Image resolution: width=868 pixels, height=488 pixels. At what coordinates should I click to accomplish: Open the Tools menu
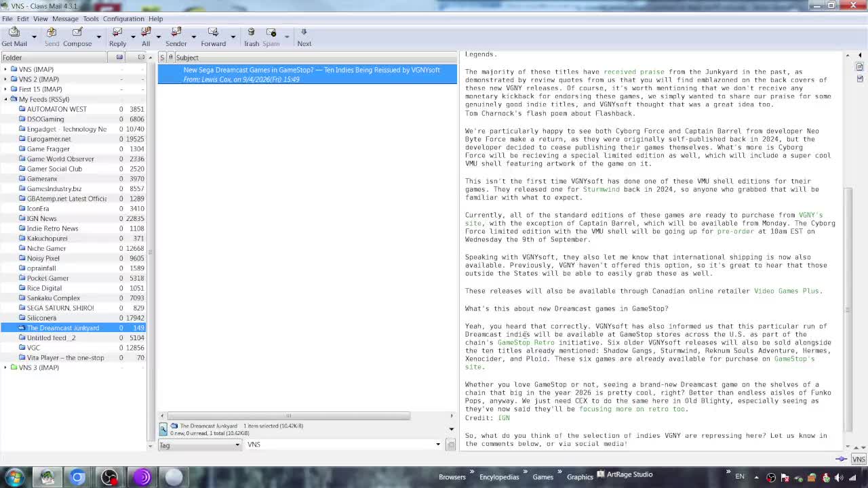pyautogui.click(x=91, y=18)
